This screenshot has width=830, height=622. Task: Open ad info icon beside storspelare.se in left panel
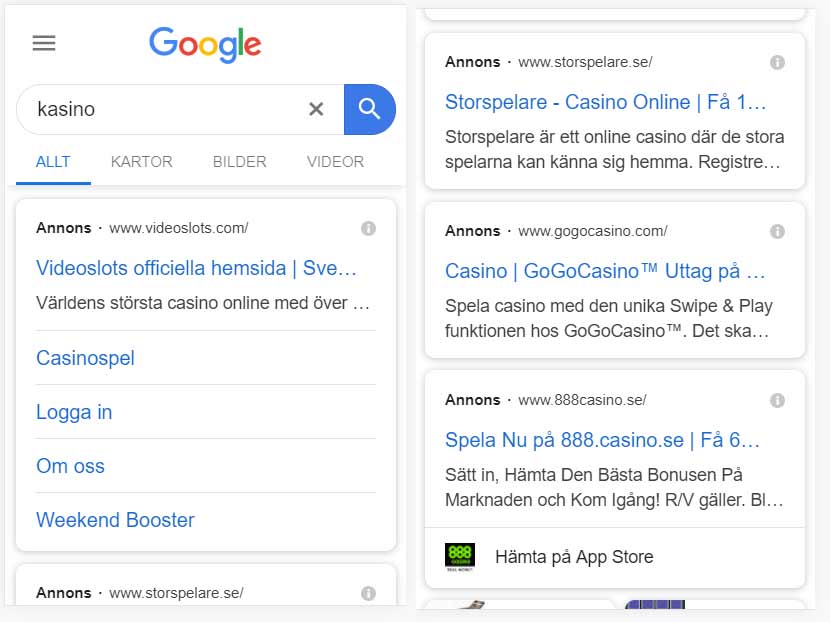[x=368, y=593]
